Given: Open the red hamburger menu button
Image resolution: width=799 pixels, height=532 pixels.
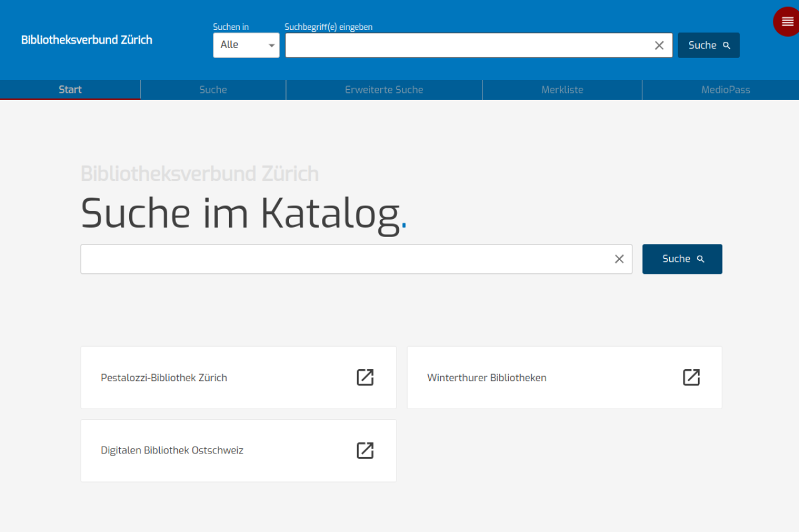Looking at the screenshot, I should pyautogui.click(x=787, y=22).
